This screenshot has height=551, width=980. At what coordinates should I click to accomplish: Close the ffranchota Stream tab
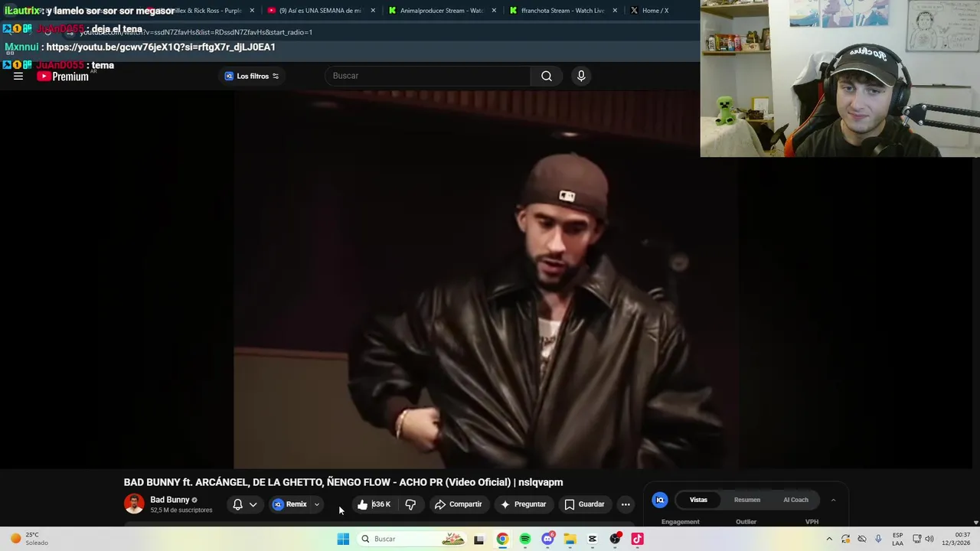(x=615, y=11)
